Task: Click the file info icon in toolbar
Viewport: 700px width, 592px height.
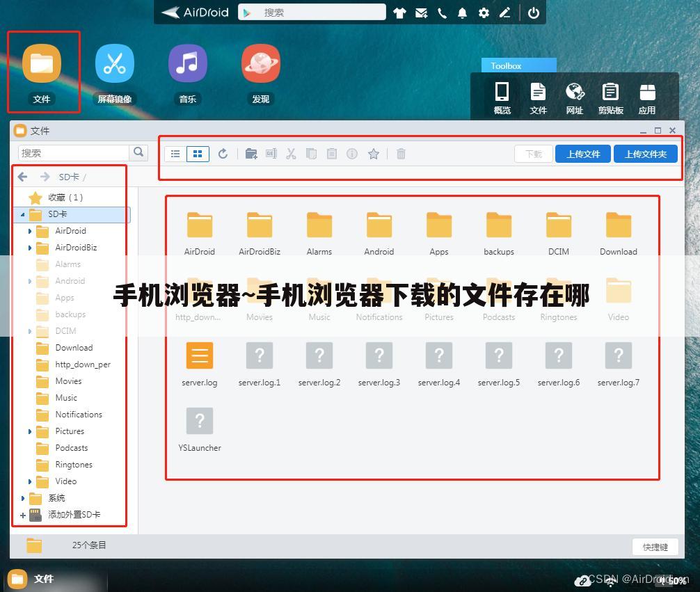Action: coord(352,154)
